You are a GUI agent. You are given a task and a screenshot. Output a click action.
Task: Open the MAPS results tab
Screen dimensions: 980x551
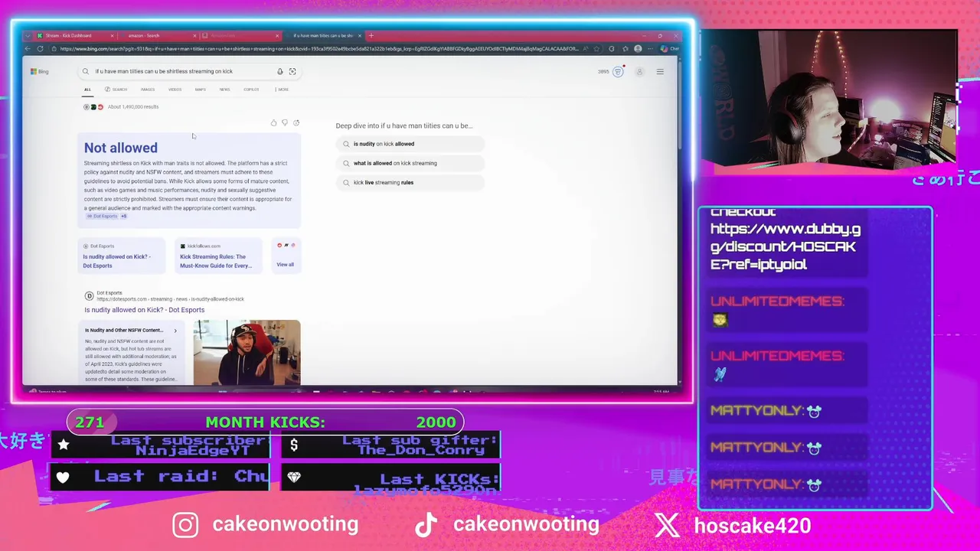click(200, 90)
